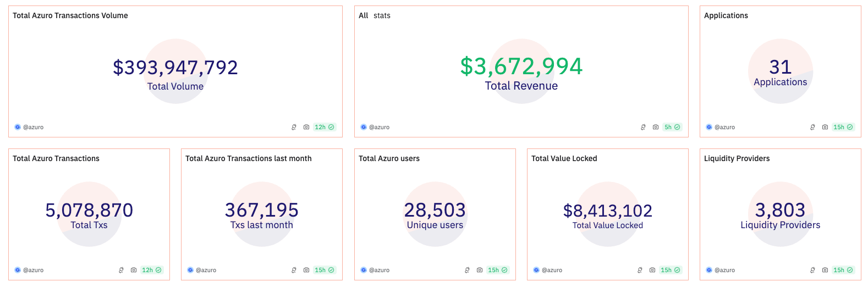Click the $8,413,102 value locked figure
Image resolution: width=868 pixels, height=287 pixels.
608,211
